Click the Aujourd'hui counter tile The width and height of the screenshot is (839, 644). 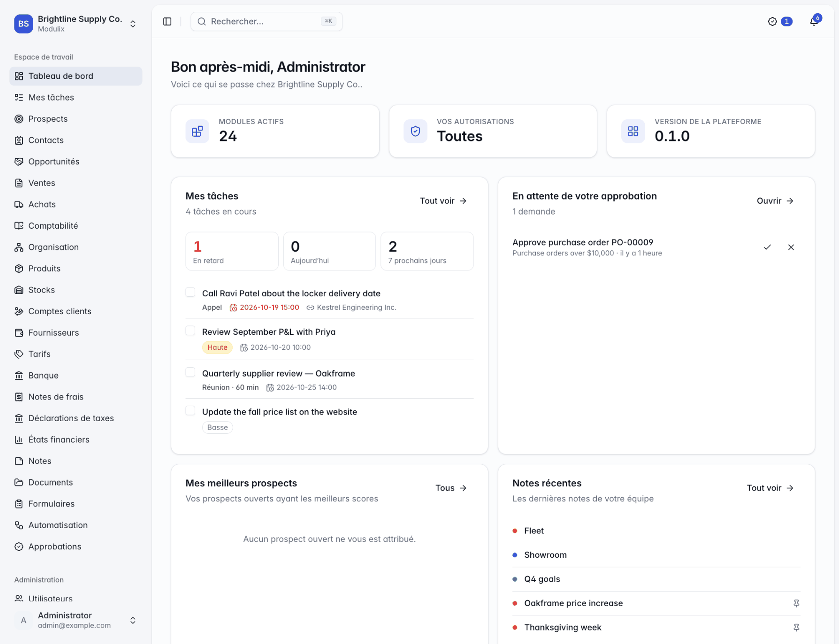point(330,252)
